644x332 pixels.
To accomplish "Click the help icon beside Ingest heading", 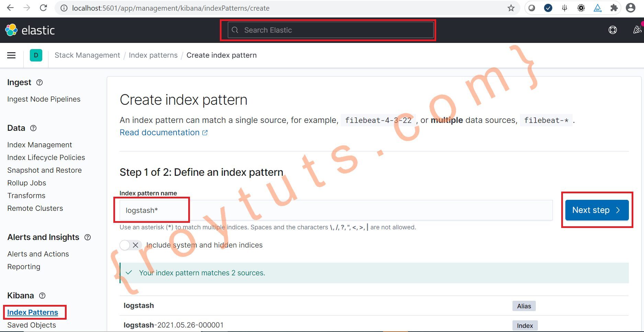I will (39, 82).
